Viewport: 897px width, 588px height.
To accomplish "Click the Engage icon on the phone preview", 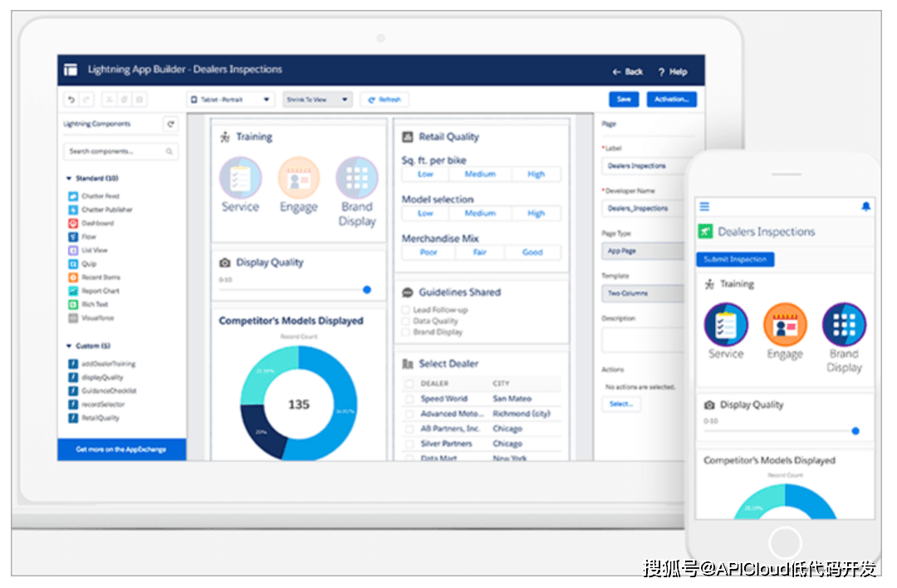I will click(785, 324).
